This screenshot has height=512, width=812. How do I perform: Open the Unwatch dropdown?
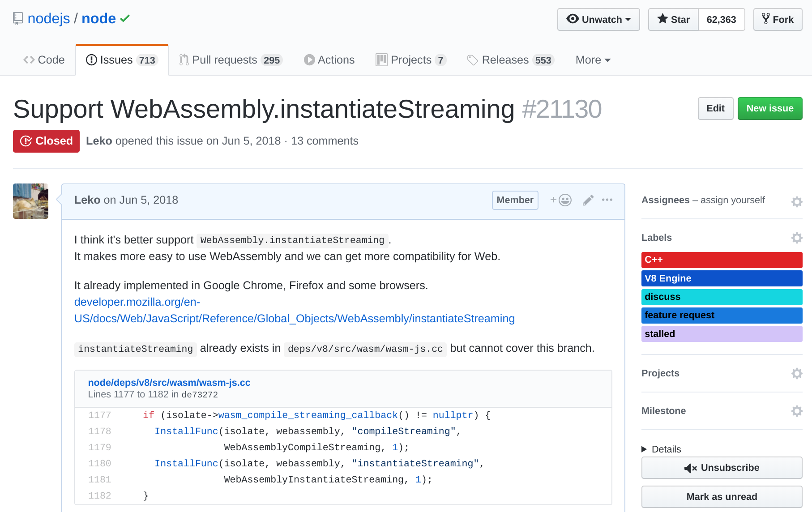[598, 20]
